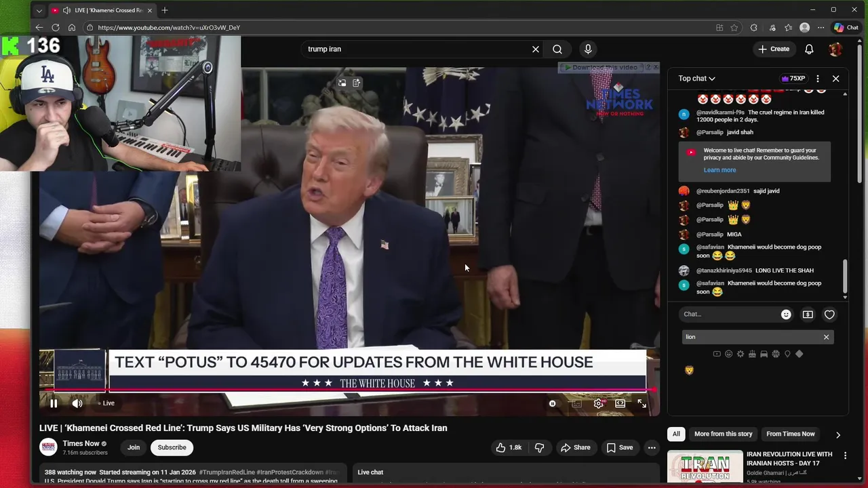The width and height of the screenshot is (868, 488).
Task: Submit search with magnifier icon
Action: pyautogui.click(x=557, y=49)
